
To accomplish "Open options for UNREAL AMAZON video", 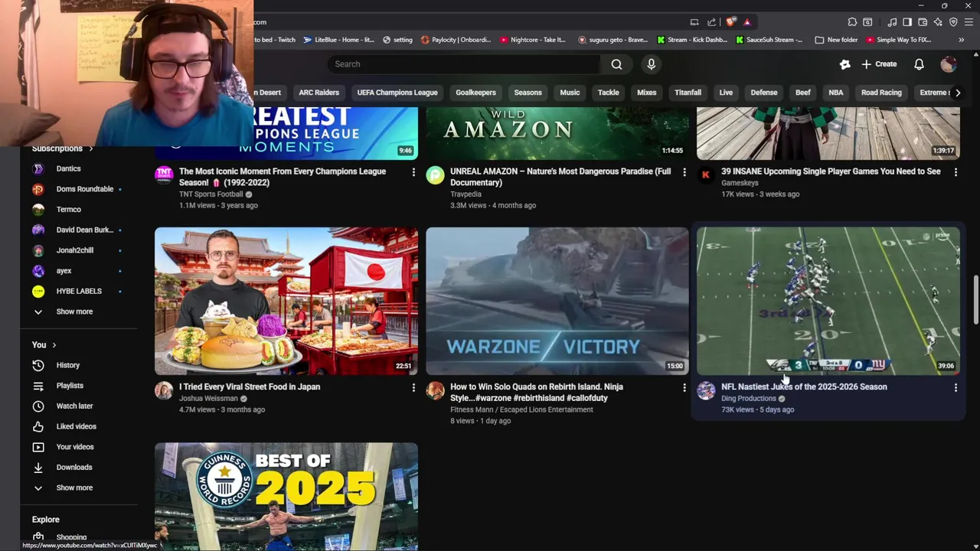I will tap(684, 172).
